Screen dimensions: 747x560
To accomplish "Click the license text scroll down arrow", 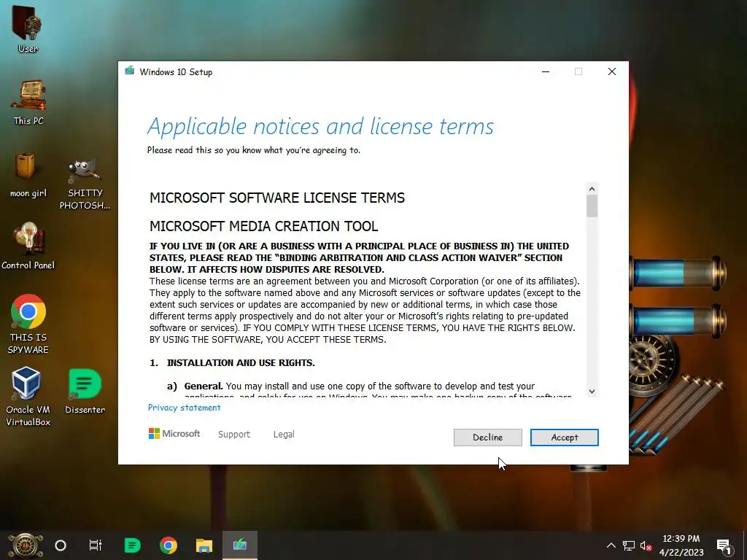I will (x=592, y=392).
